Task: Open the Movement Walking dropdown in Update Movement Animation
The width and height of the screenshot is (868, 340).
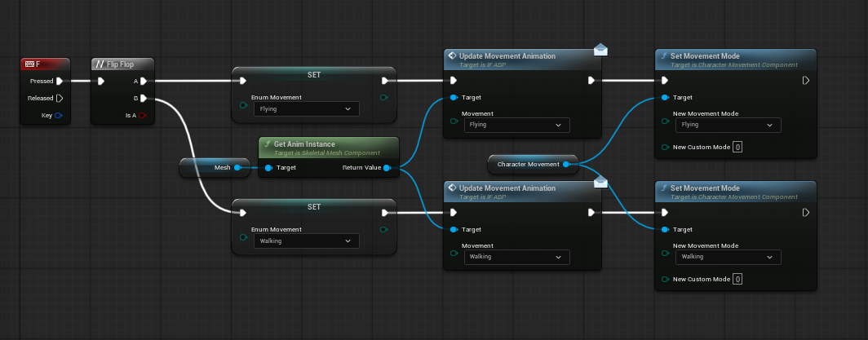Action: (x=516, y=257)
